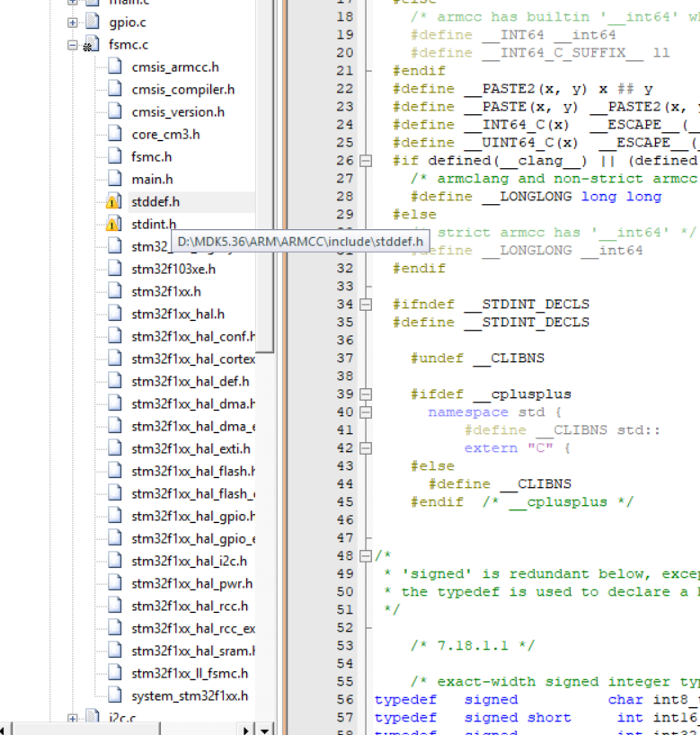The width and height of the screenshot is (700, 735).
Task: Collapse the fsmc.c tree node
Action: pyautogui.click(x=72, y=45)
